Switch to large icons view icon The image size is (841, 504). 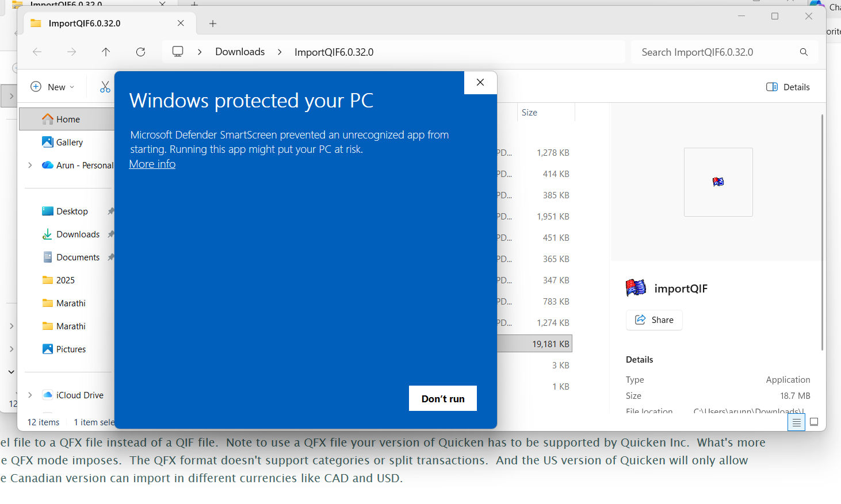pos(814,422)
